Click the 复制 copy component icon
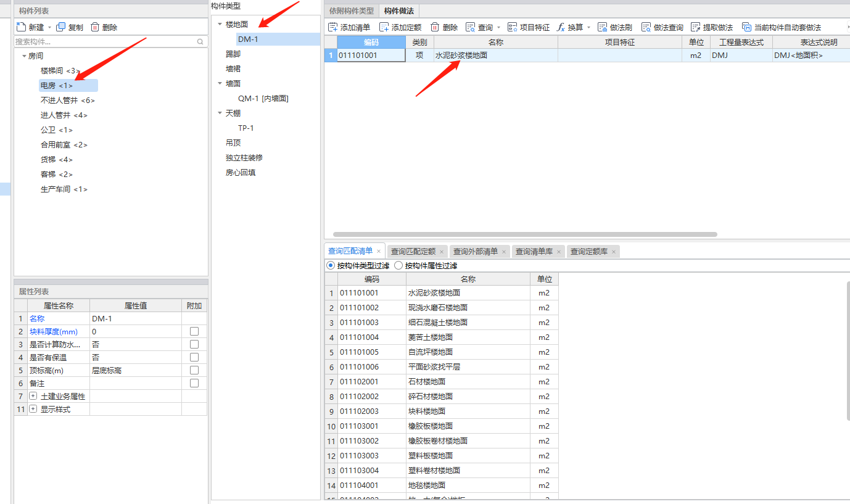This screenshot has height=504, width=850. click(60, 27)
